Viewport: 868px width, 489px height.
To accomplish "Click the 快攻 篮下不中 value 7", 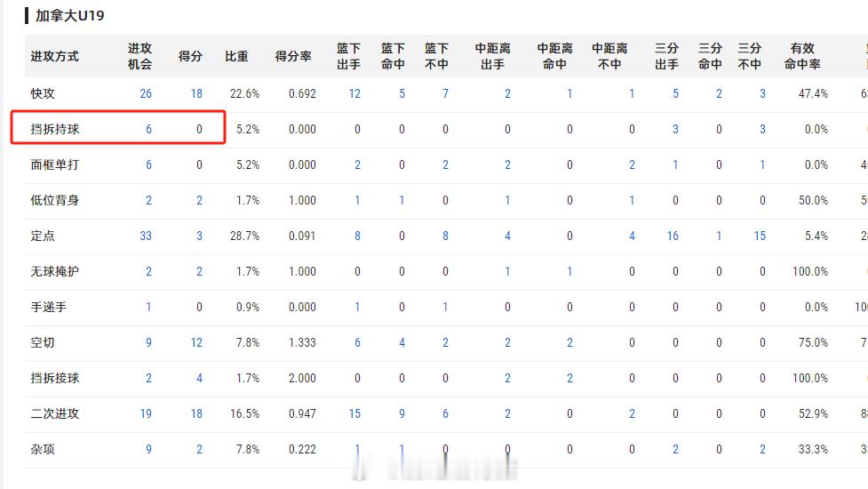I will [x=445, y=93].
